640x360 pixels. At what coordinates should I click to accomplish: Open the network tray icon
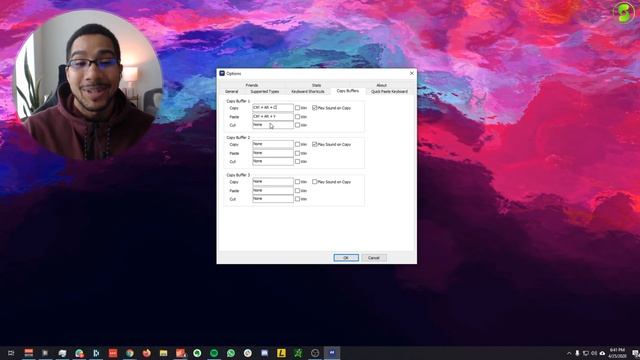(586, 353)
